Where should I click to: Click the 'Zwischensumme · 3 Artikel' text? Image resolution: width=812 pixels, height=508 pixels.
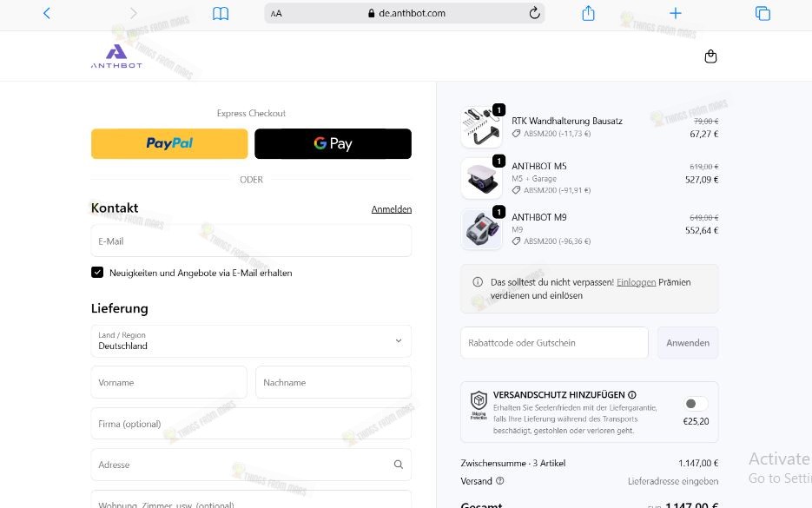(512, 464)
